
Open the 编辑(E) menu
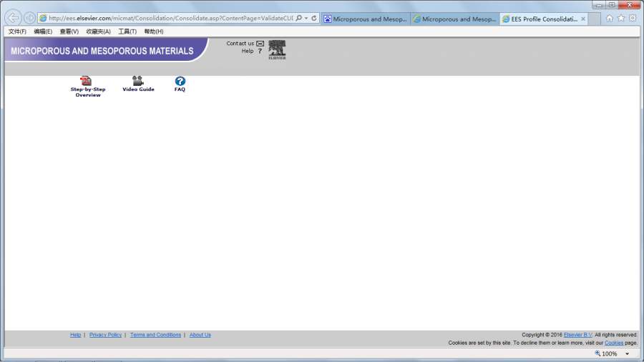[x=43, y=31]
